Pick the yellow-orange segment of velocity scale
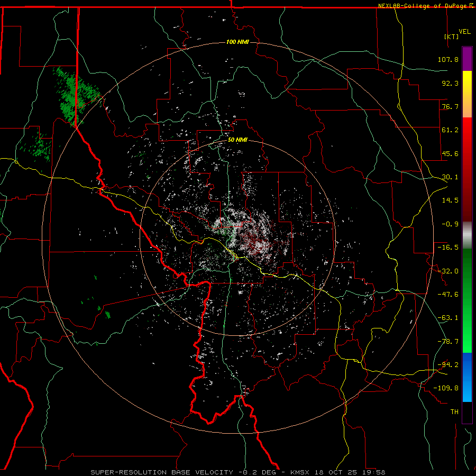This screenshot has width=476, height=476. click(x=467, y=94)
